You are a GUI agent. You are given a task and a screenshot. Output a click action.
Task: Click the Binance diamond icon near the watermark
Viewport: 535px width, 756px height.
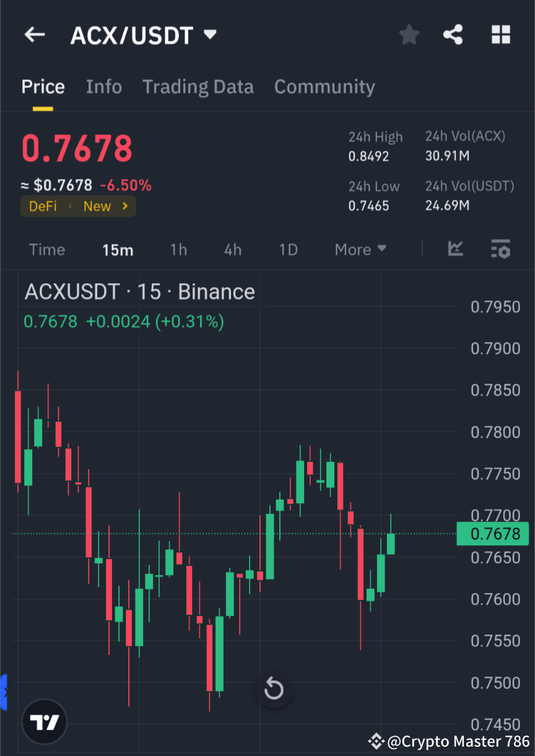(x=376, y=741)
